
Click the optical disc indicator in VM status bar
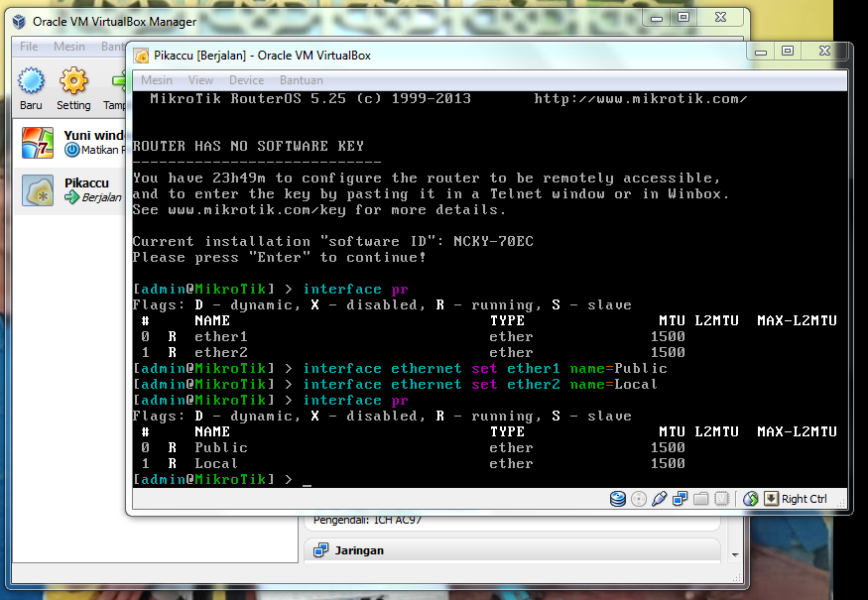pyautogui.click(x=639, y=499)
